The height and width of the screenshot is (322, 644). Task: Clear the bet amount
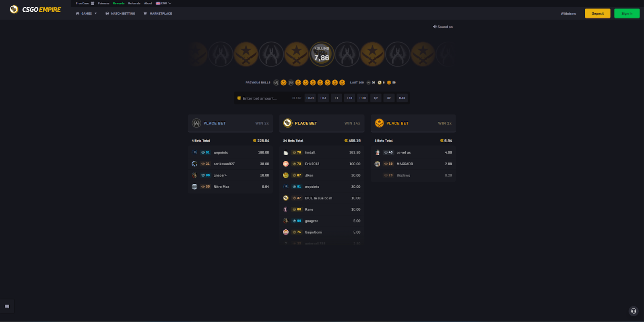coord(297,98)
